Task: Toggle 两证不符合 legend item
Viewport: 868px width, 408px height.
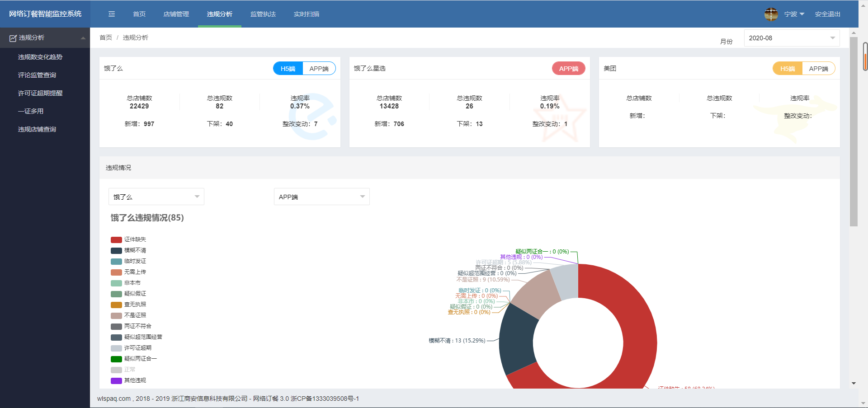Action: (x=131, y=326)
